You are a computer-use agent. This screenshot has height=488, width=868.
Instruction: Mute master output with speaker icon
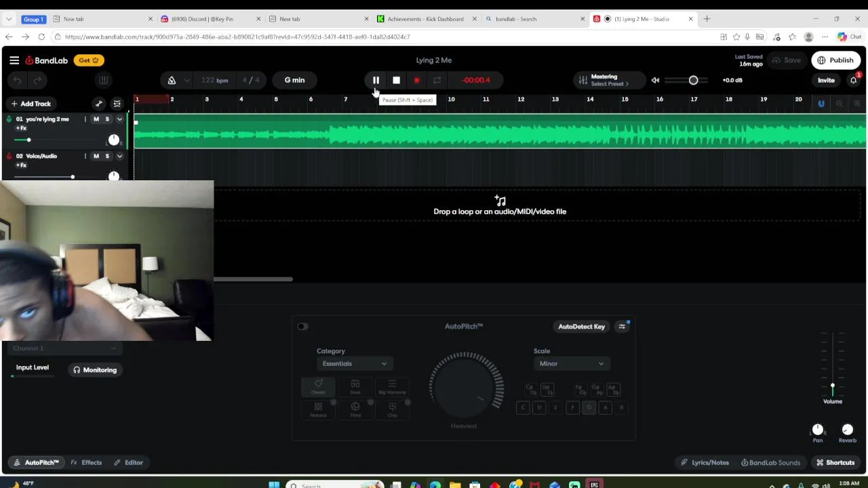tap(655, 80)
